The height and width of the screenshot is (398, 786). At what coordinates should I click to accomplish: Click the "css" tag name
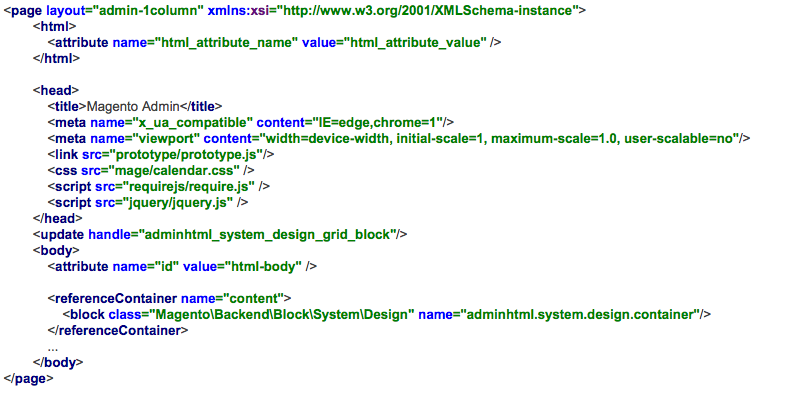66,171
